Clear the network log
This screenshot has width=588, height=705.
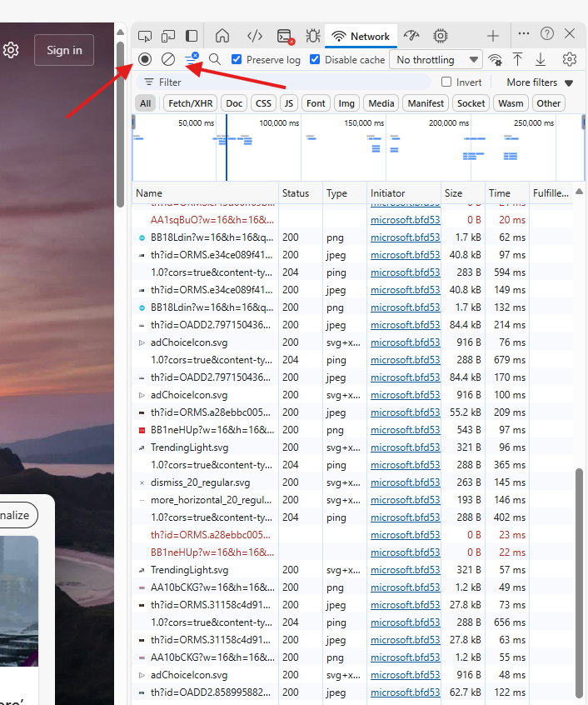tap(168, 59)
